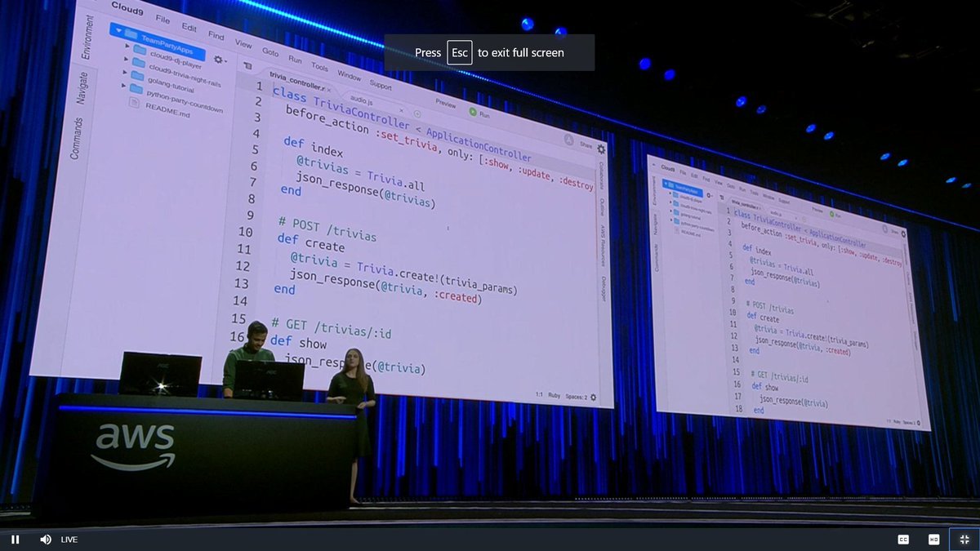Expand cloud9-trivia-night-rails arrow on large screen
Viewport: 980px width, 551px height.
(x=127, y=59)
